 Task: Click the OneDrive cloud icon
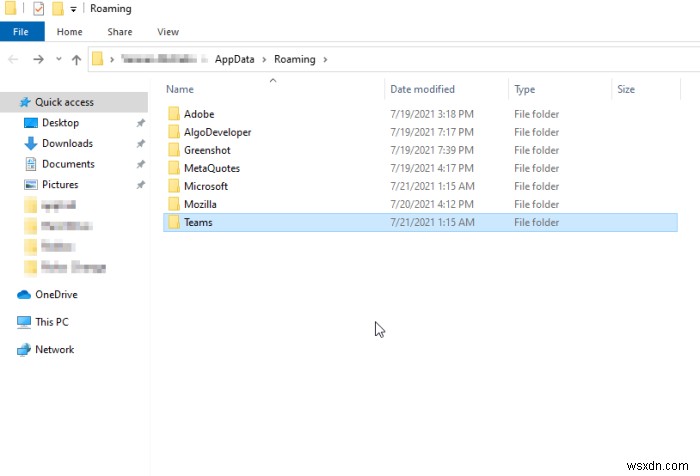click(24, 295)
